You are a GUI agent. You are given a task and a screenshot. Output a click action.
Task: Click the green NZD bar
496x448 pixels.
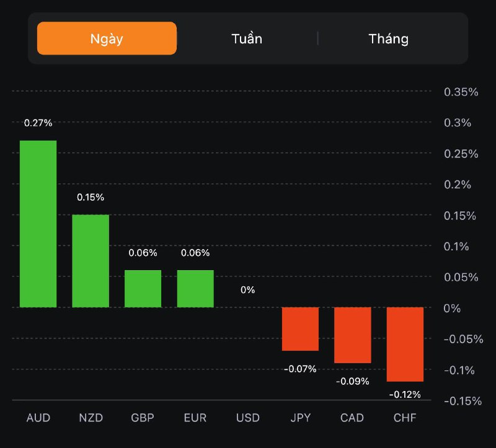click(x=91, y=261)
